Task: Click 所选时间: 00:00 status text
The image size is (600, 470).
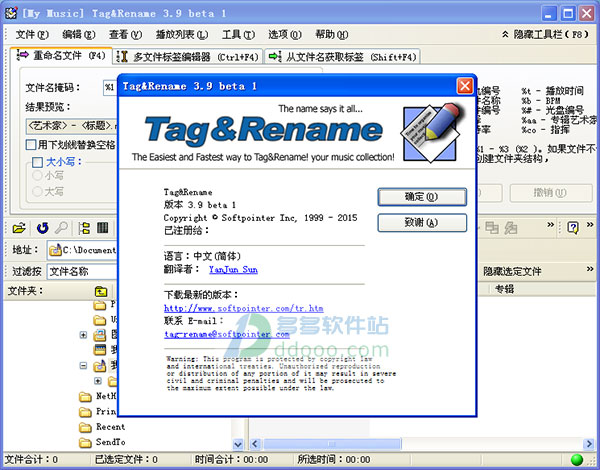Action: (x=334, y=459)
